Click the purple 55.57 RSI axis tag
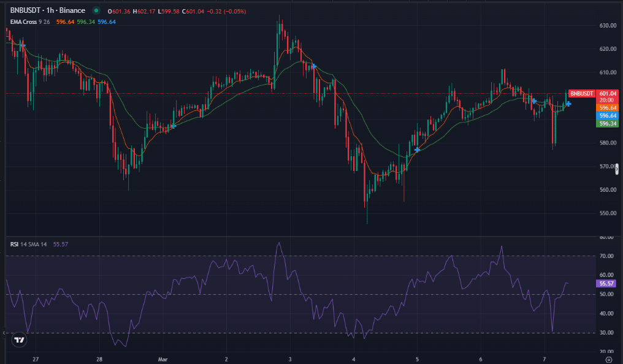Image resolution: width=623 pixels, height=364 pixels. pos(606,284)
